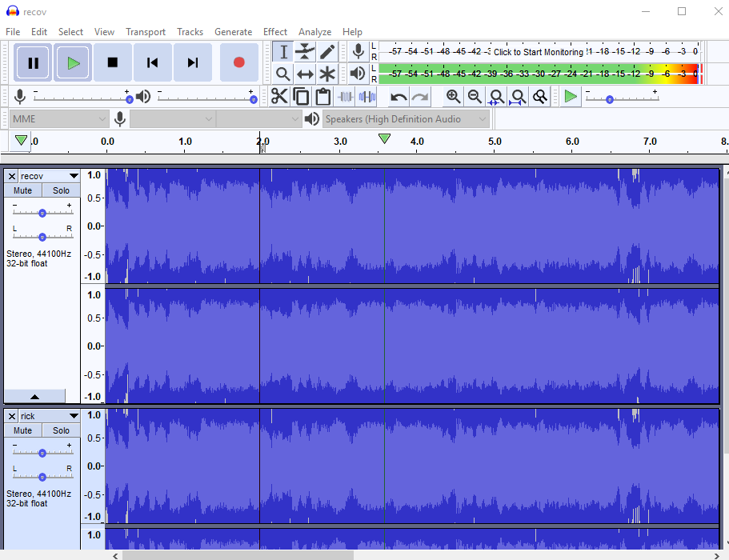This screenshot has height=560, width=729.
Task: Mute the recov track
Action: tap(22, 190)
